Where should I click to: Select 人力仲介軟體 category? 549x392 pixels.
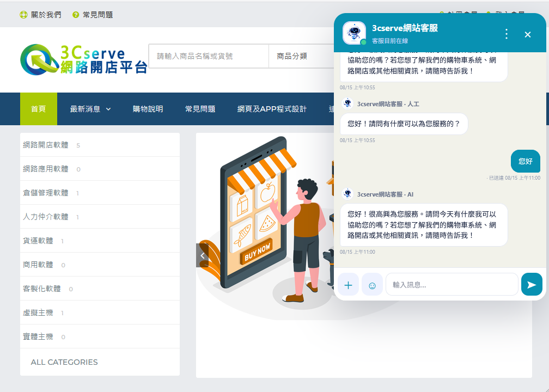tap(100, 217)
